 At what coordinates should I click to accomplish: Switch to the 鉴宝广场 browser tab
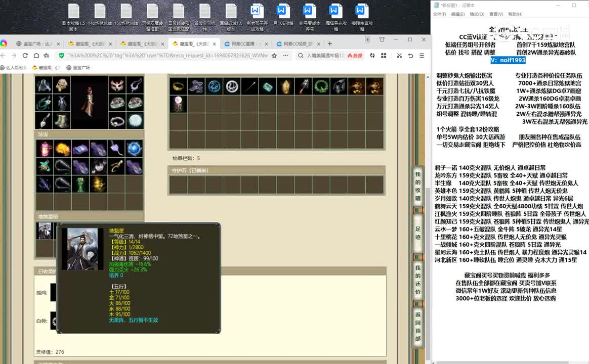37,44
